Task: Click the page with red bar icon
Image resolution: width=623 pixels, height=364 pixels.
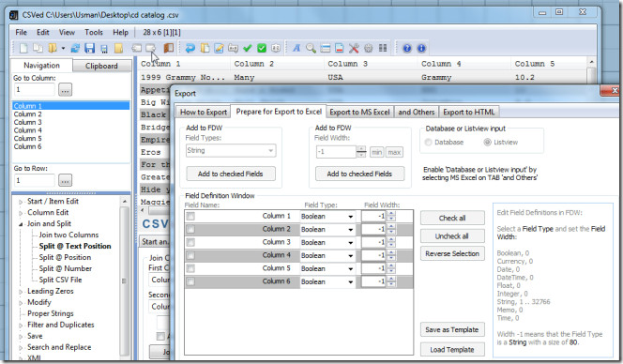Action: click(x=340, y=48)
